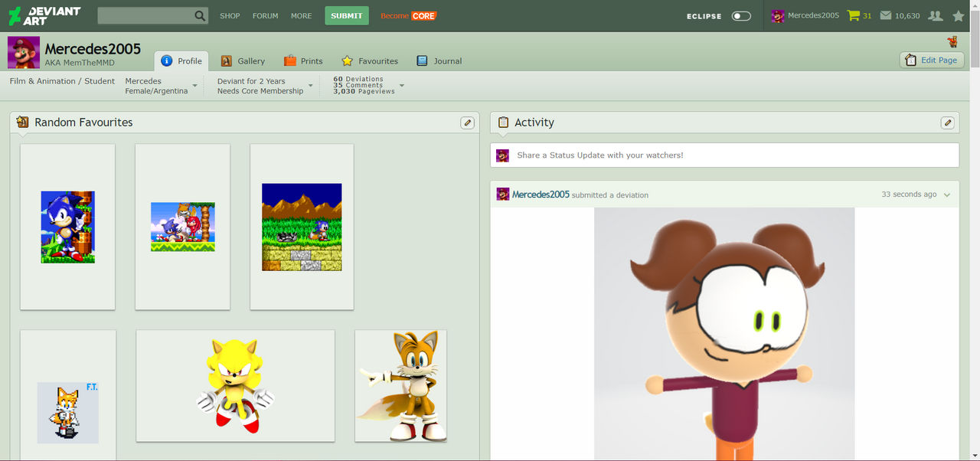Image resolution: width=980 pixels, height=461 pixels.
Task: Click the 33 seconds ago timestamp
Action: pos(909,195)
